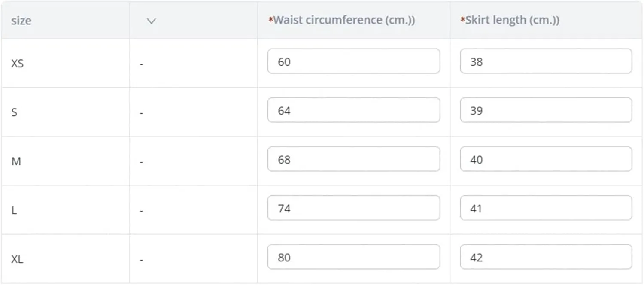The width and height of the screenshot is (644, 285).
Task: Edit XS skirt length field showing 38
Action: coord(546,61)
